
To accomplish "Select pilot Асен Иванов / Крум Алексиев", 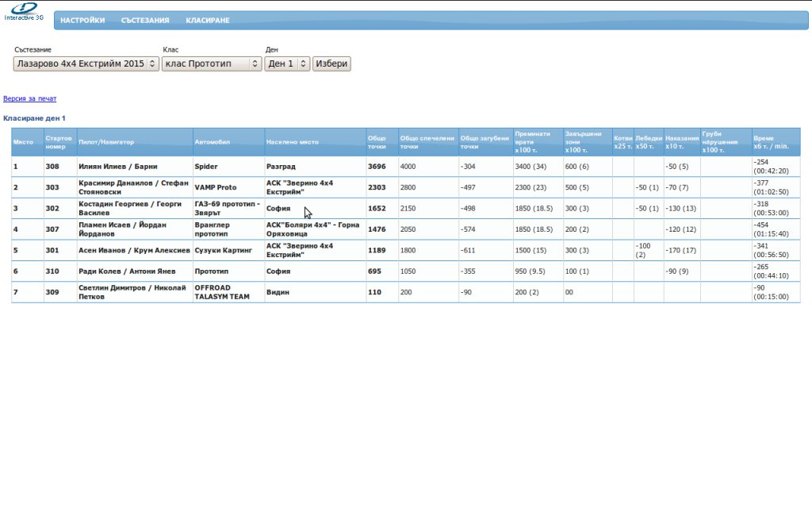I will pyautogui.click(x=134, y=250).
